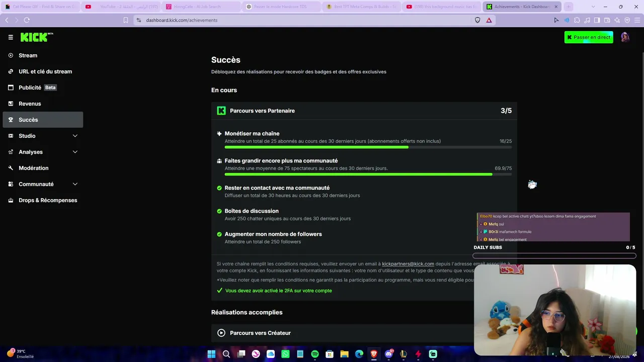Go back to the previous page
644x362 pixels.
pyautogui.click(x=7, y=20)
